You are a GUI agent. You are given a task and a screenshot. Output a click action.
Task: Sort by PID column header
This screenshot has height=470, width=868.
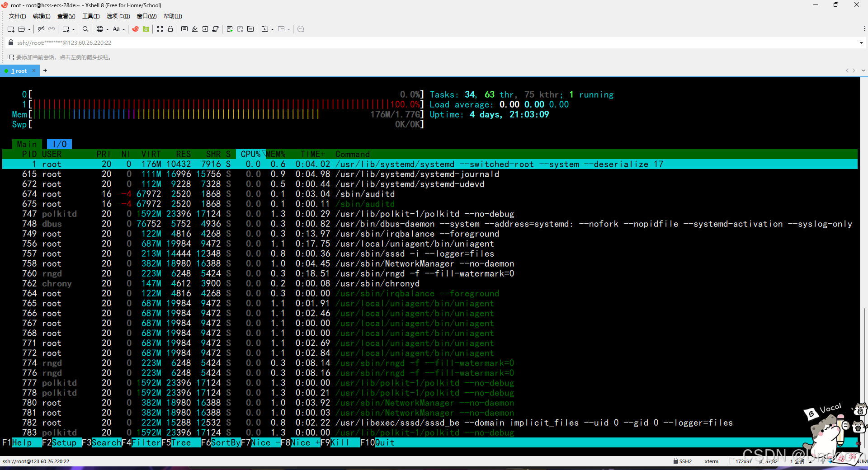[x=29, y=154]
